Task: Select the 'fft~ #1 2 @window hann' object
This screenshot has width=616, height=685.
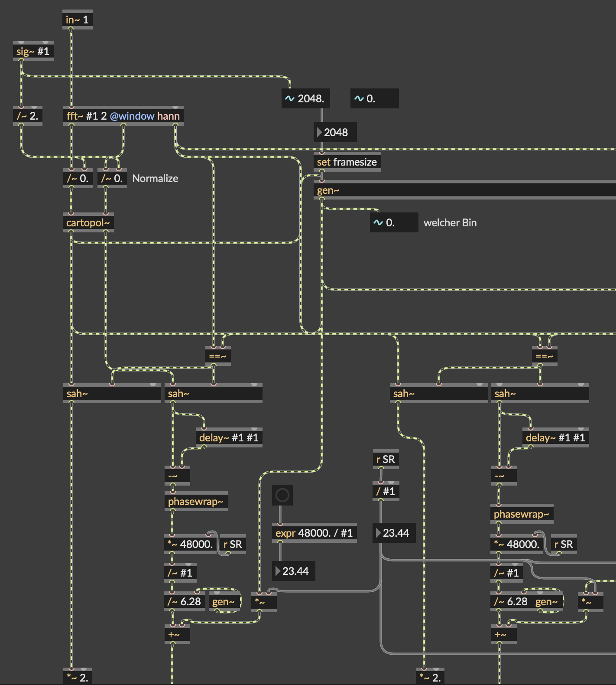Action: [x=123, y=116]
